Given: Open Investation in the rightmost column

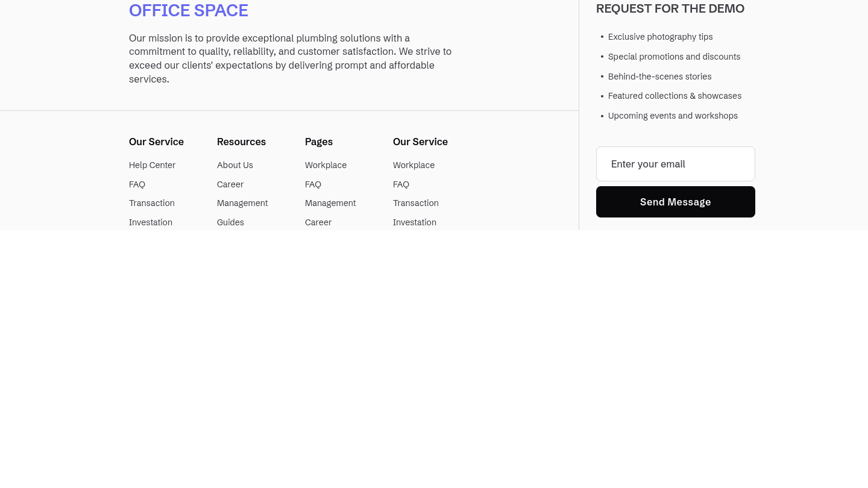Looking at the screenshot, I should tap(414, 222).
